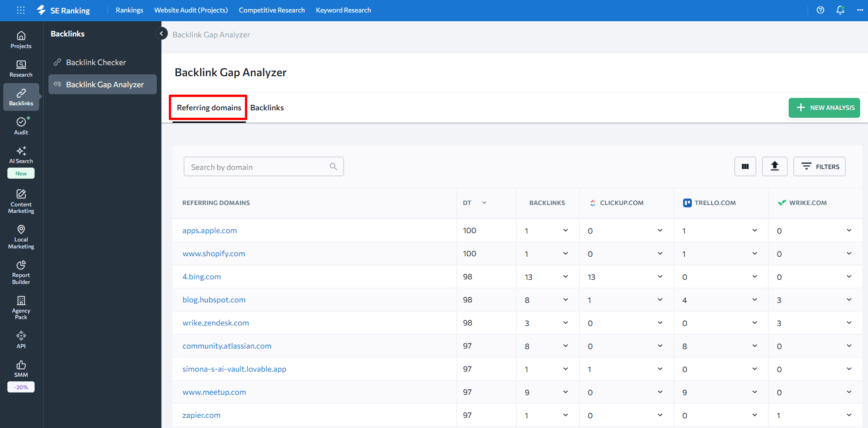Open the apps grid launcher icon

pos(21,10)
